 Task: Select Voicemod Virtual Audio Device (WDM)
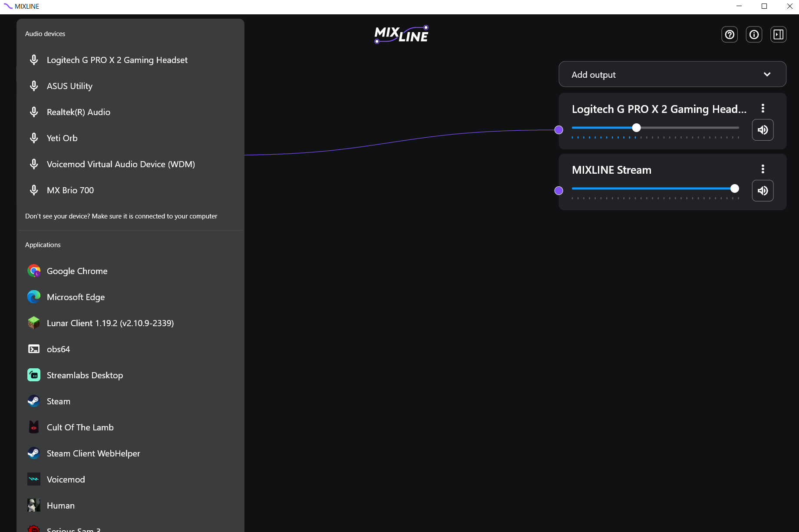click(x=130, y=164)
